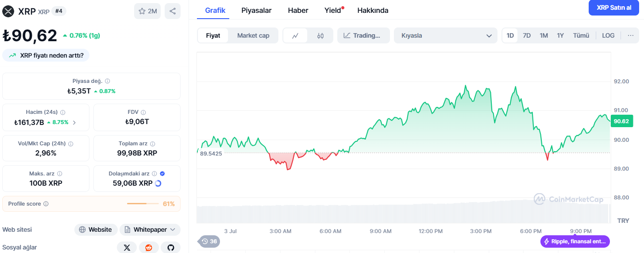Click the history clock badge showing 36

[x=209, y=241]
